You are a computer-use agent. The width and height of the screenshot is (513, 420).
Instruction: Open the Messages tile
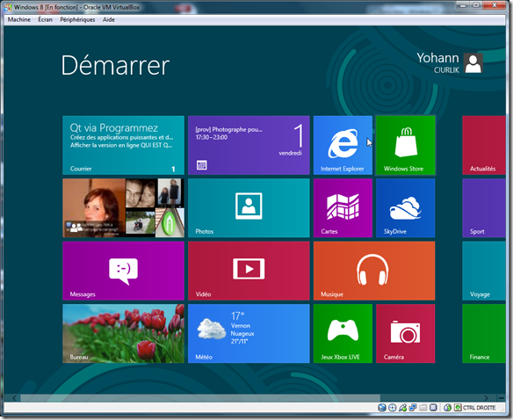coord(123,271)
